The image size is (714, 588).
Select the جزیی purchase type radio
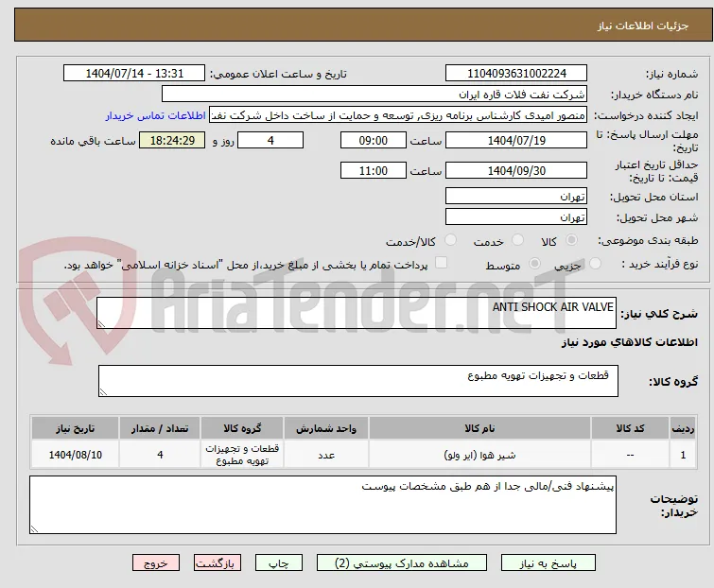[595, 264]
